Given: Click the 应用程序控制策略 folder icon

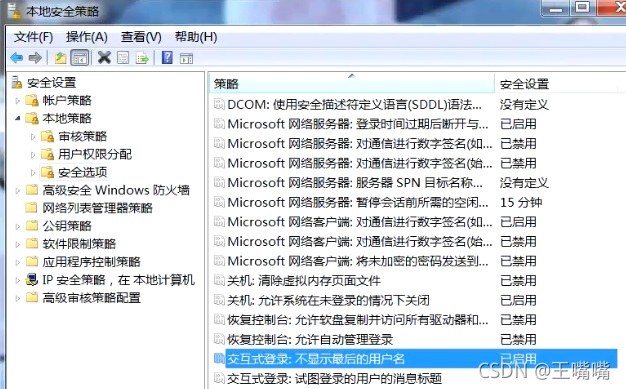Looking at the screenshot, I should tap(32, 261).
